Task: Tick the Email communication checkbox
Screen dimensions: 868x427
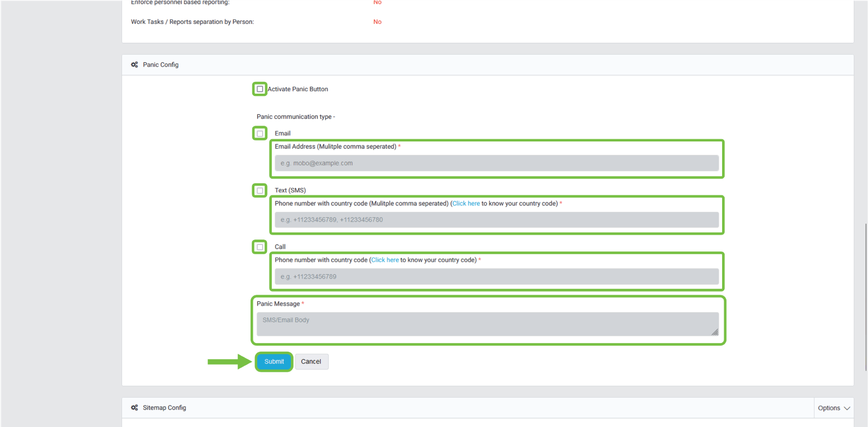Action: (x=260, y=133)
